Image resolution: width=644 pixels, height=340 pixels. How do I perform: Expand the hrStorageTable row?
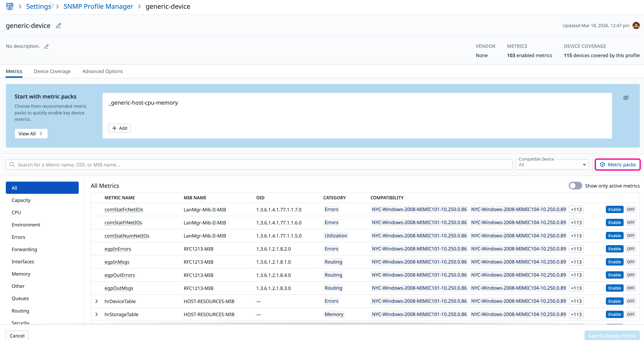[x=96, y=314]
